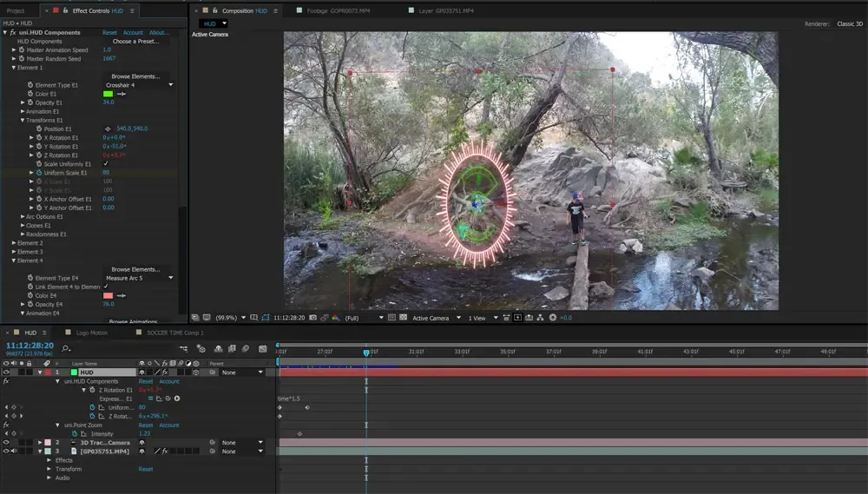Open the Element Type E1 Crosshair 4 dropdown
Image resolution: width=868 pixels, height=494 pixels.
point(139,85)
